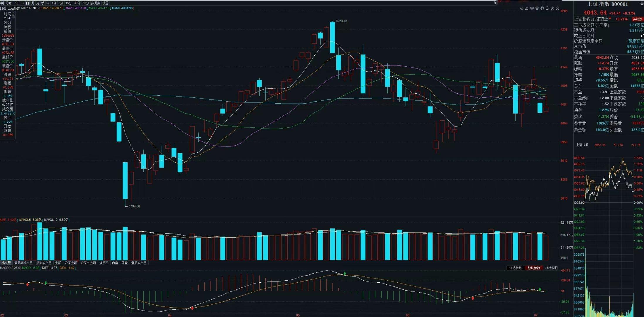Click the 三市成交额(沪深京) row

609,25
